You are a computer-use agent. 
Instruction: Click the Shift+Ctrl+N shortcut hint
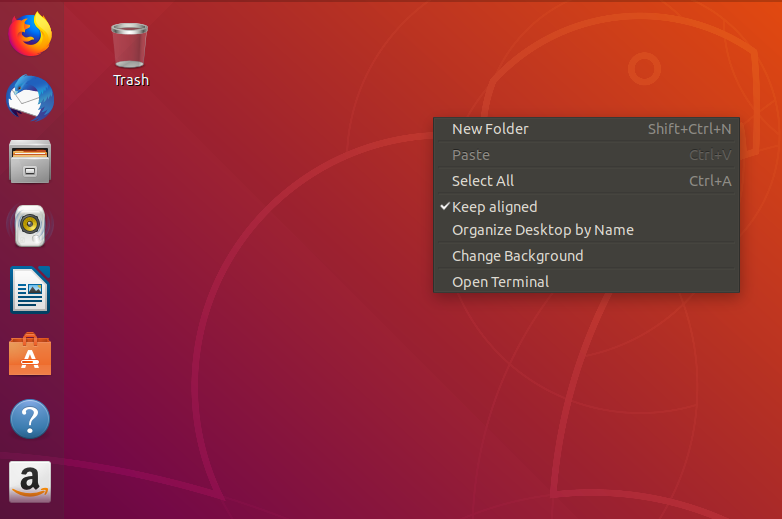point(689,129)
